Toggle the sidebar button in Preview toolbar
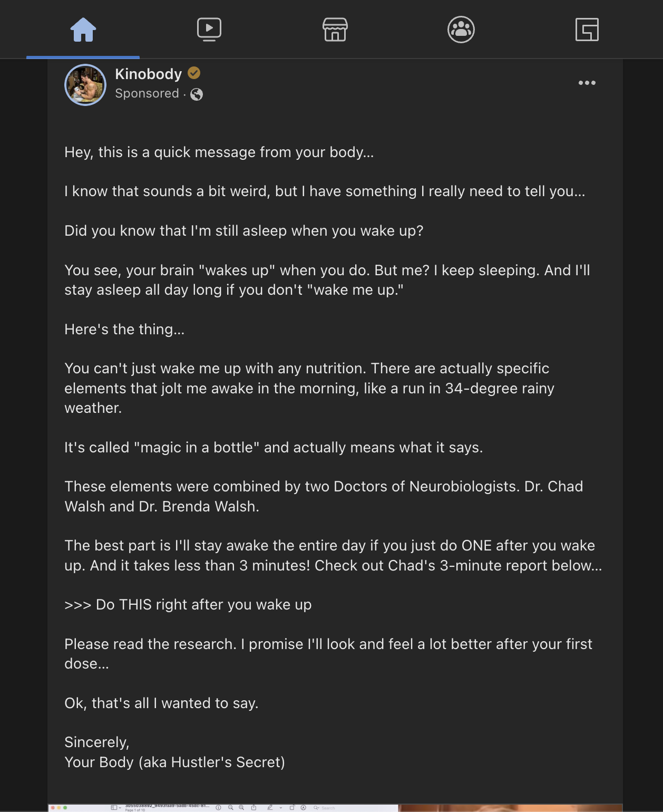Viewport: 663px width, 812px height. coord(113,808)
